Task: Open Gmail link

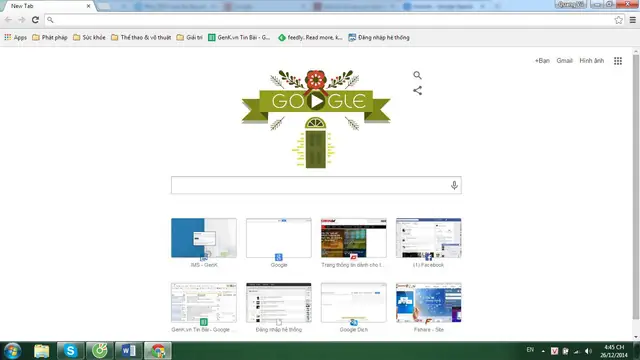Action: 564,61
